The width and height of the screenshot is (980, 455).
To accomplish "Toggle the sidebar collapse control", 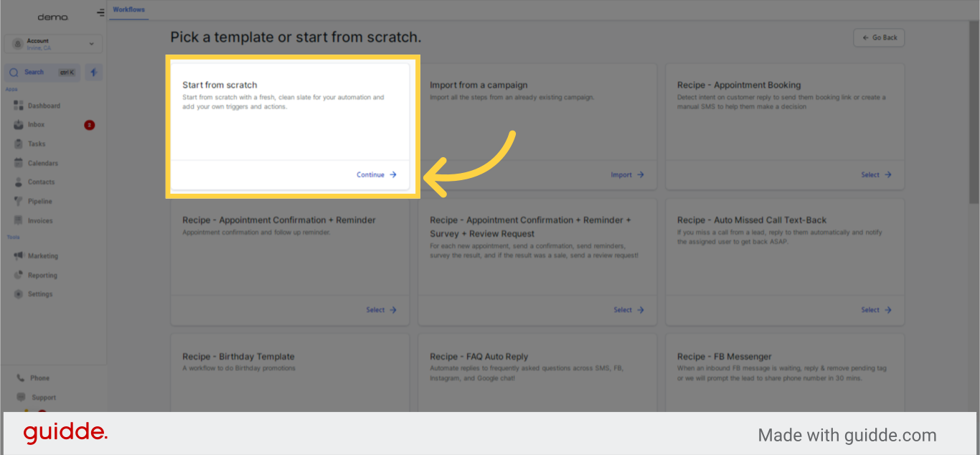I will point(100,11).
